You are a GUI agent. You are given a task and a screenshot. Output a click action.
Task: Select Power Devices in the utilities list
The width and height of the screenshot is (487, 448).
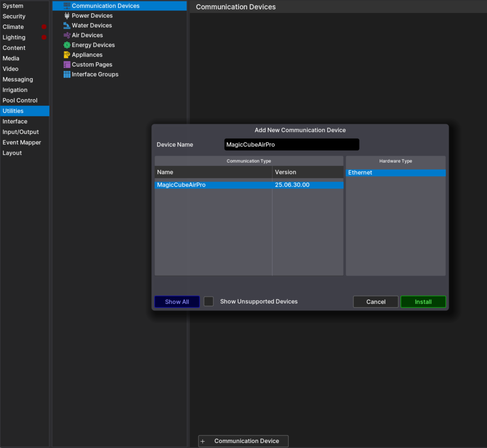click(x=120, y=15)
